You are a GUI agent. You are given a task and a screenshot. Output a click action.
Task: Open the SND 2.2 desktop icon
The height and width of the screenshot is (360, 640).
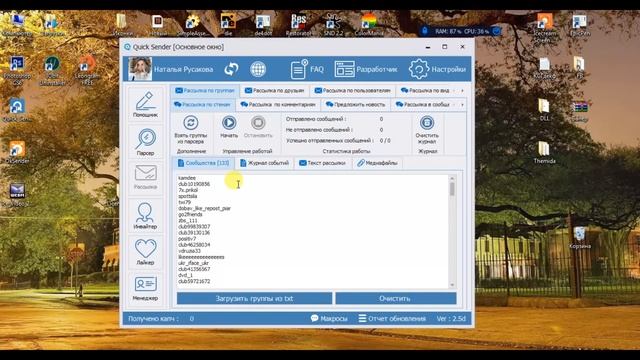(x=334, y=24)
